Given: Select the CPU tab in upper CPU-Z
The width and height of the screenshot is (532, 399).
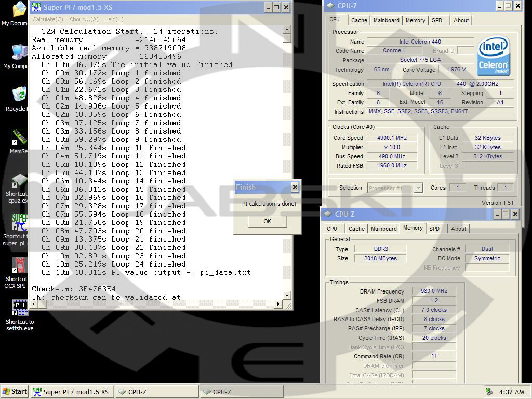Looking at the screenshot, I should click(x=335, y=19).
